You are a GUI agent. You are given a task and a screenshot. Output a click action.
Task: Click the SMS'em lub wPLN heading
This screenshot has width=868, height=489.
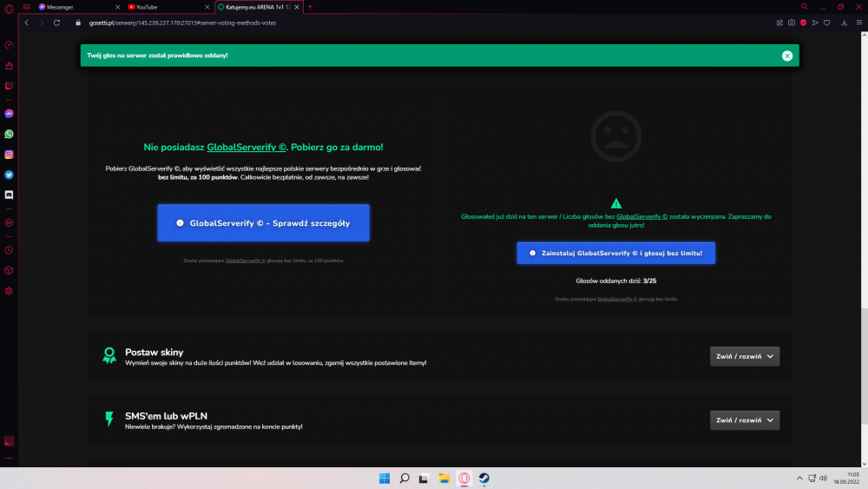tap(166, 416)
